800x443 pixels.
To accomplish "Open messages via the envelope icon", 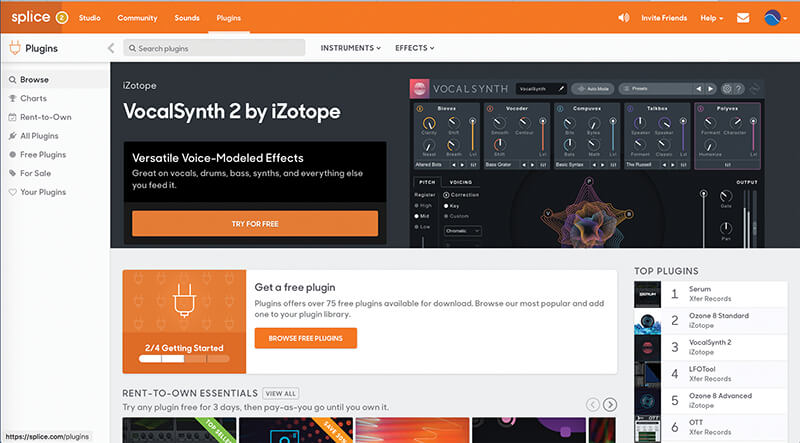I will click(743, 18).
